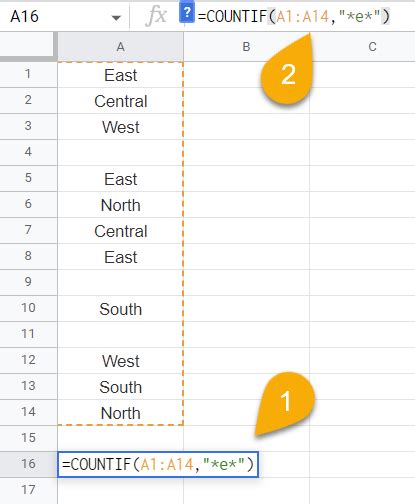
Task: Click cell A10 containing South
Action: tap(120, 309)
